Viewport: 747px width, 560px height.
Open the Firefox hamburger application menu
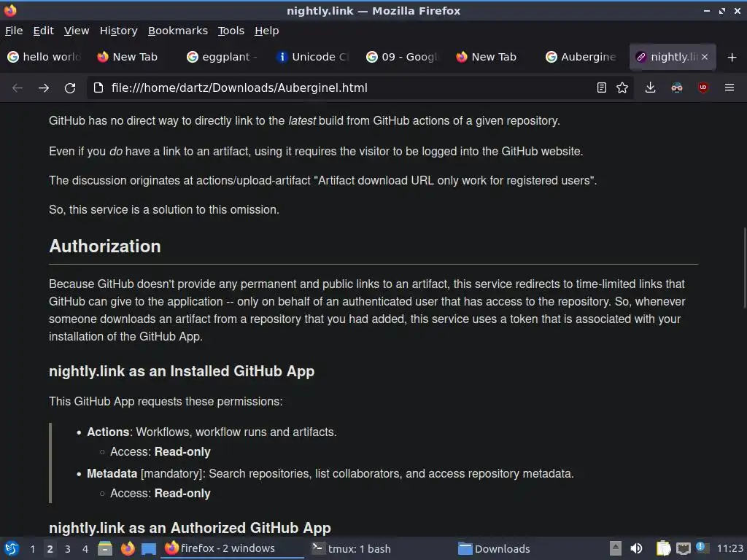pos(729,87)
